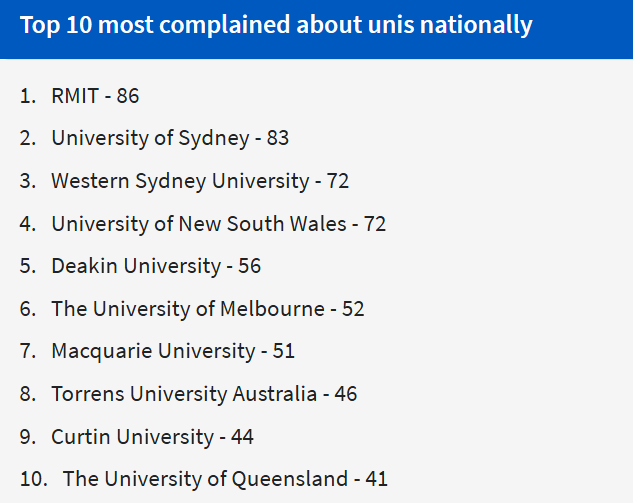This screenshot has width=633, height=503.
Task: Click the "Top 10 most complained about unis nationally" heading
Action: (x=276, y=25)
